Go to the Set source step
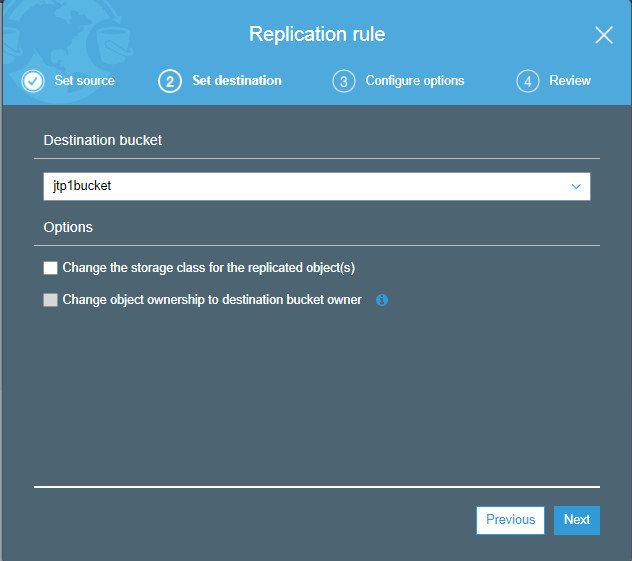This screenshot has height=561, width=632. (85, 81)
